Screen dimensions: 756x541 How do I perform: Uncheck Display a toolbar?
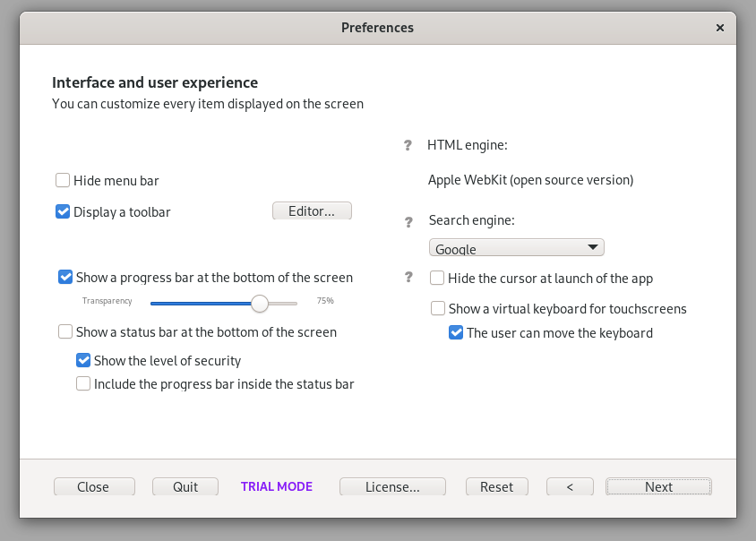tap(63, 211)
